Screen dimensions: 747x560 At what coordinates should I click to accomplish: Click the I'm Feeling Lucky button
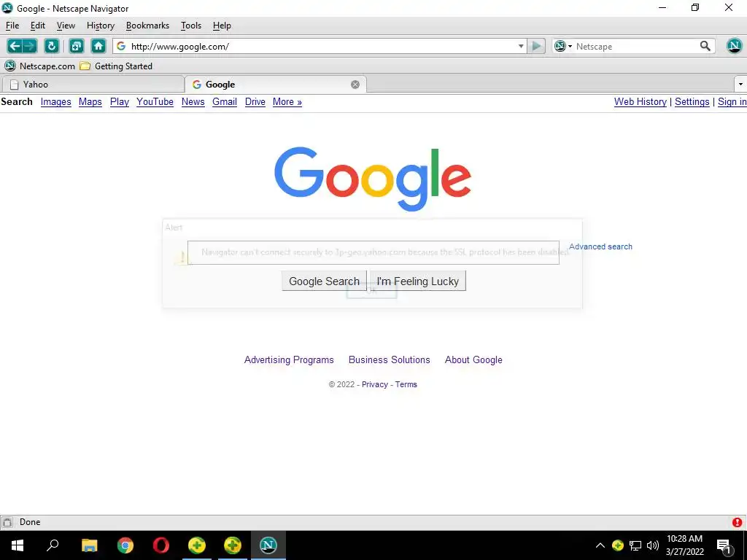pos(418,281)
